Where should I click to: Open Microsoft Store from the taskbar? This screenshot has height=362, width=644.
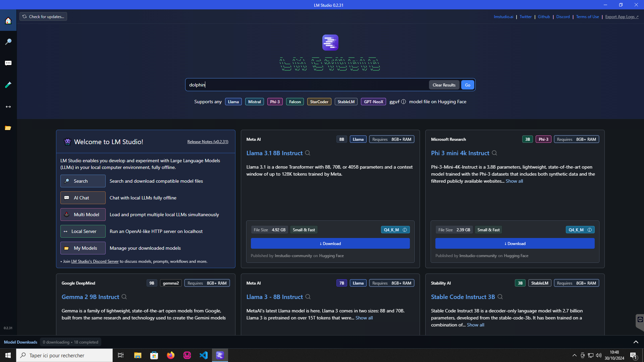click(x=154, y=355)
